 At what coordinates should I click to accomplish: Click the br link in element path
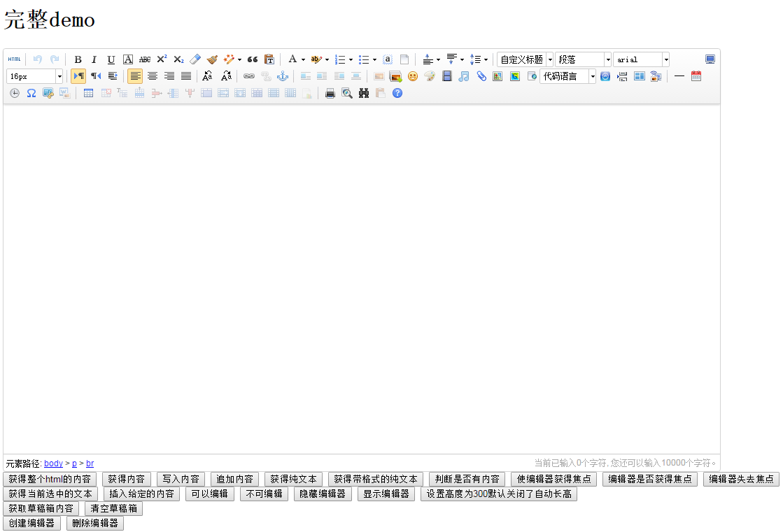click(x=90, y=463)
